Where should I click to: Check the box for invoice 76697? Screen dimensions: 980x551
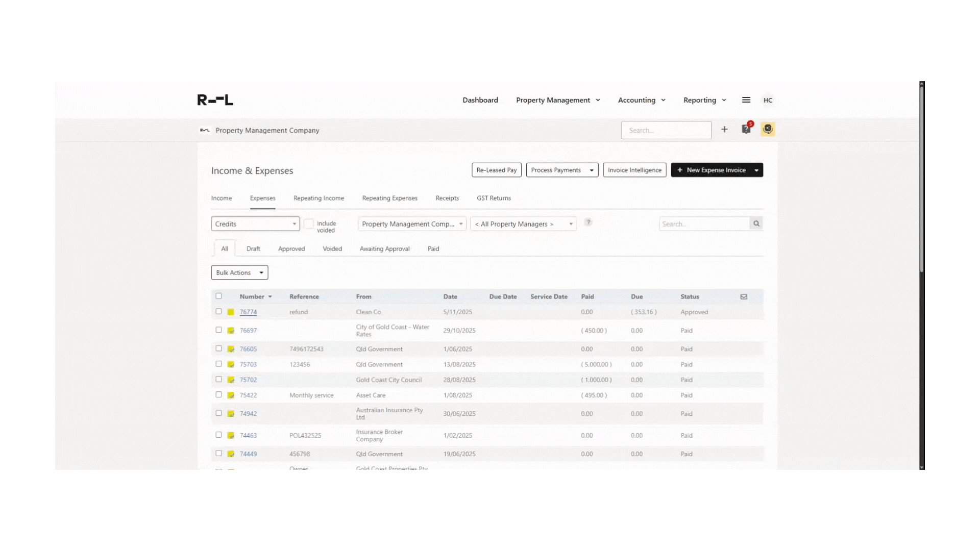pos(218,330)
